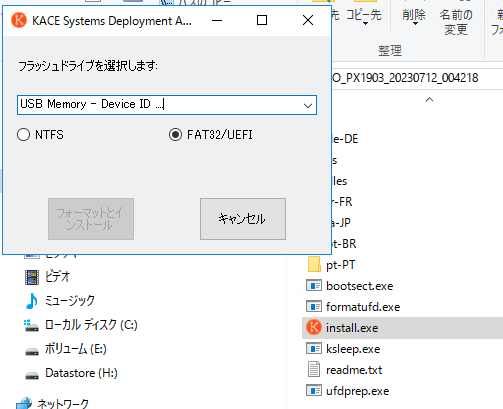
Task: Select the bootsect.exe file icon
Action: (314, 286)
